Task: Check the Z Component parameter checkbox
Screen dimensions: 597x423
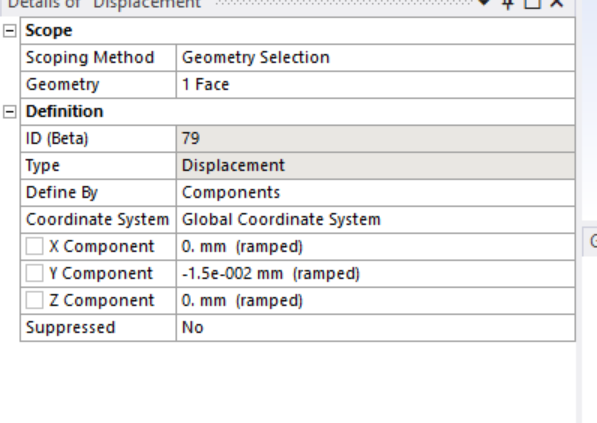Action: 34,300
